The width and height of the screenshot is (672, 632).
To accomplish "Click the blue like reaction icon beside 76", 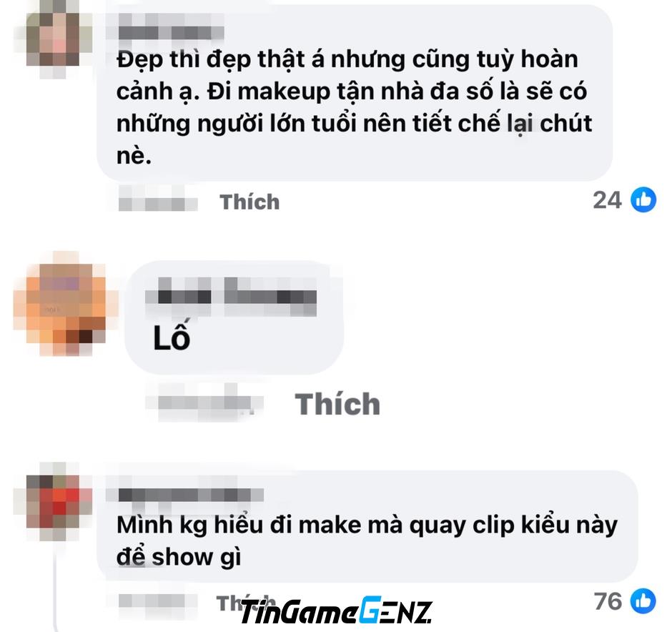I will pyautogui.click(x=643, y=601).
